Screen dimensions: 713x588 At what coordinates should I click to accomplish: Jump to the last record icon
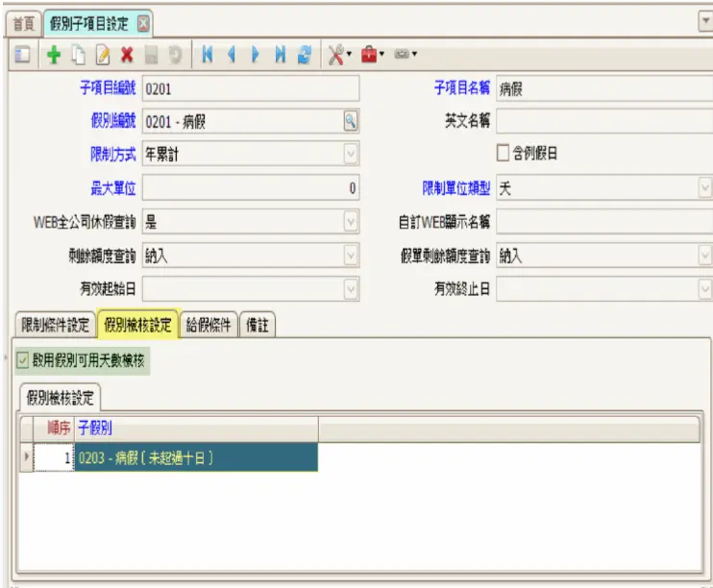click(280, 57)
